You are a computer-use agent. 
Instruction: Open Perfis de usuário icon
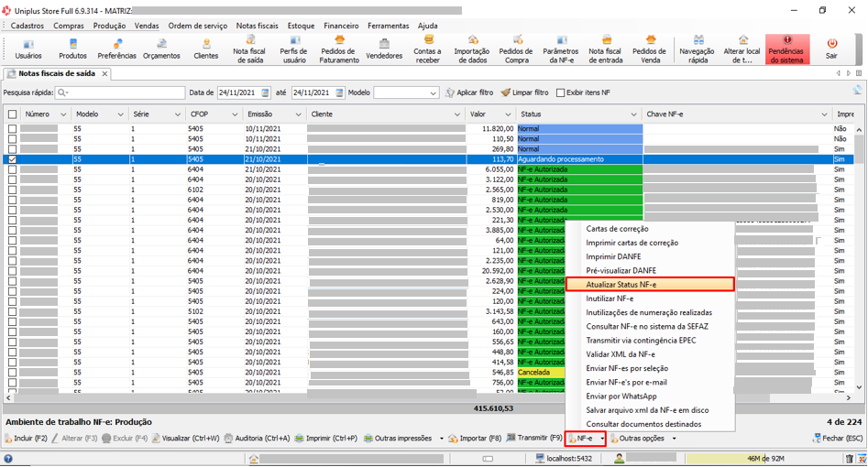click(x=294, y=49)
